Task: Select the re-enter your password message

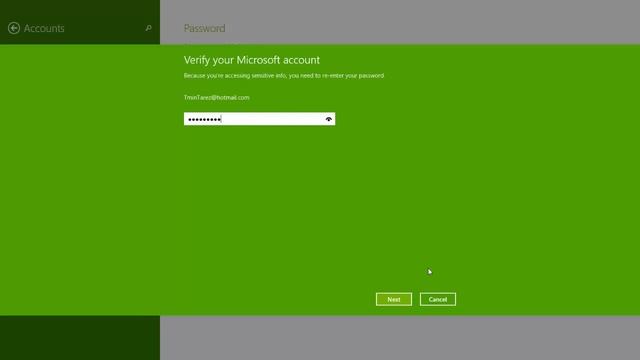Action: (x=284, y=76)
